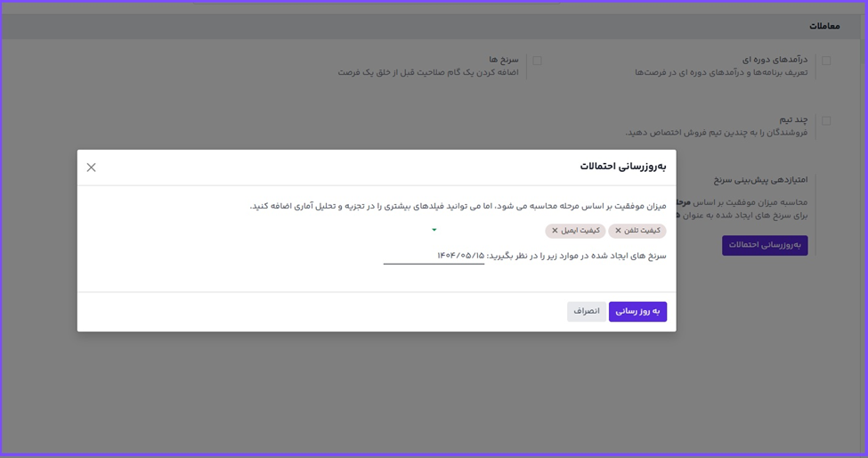This screenshot has width=868, height=458.
Task: Select the کیفیت ایمیل chip label
Action: coord(580,231)
